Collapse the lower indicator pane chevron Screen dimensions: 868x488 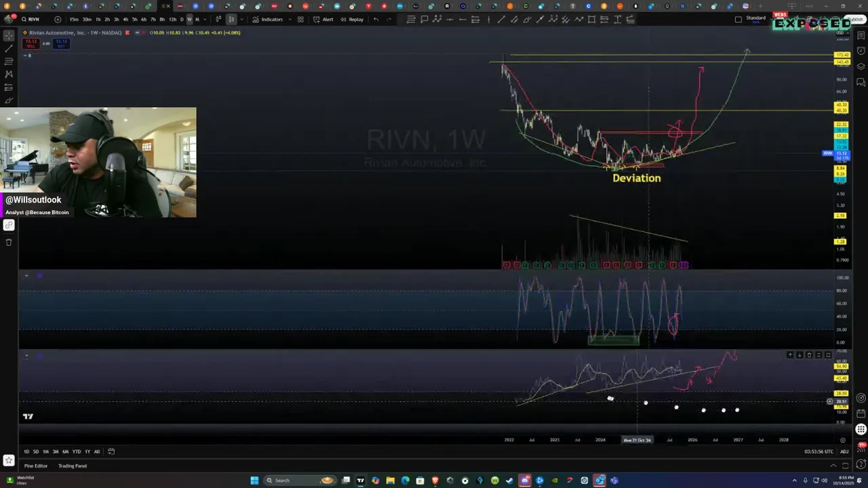pyautogui.click(x=26, y=355)
